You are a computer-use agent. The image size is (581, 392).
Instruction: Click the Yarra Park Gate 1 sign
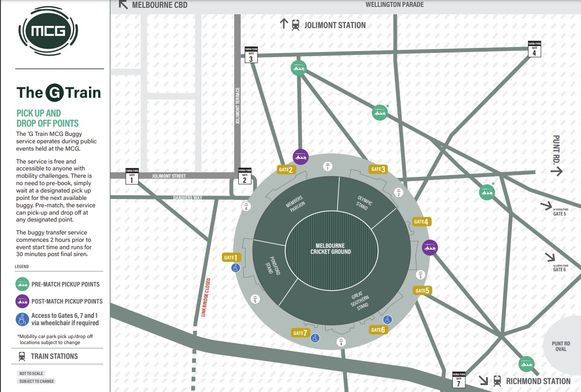click(x=132, y=176)
